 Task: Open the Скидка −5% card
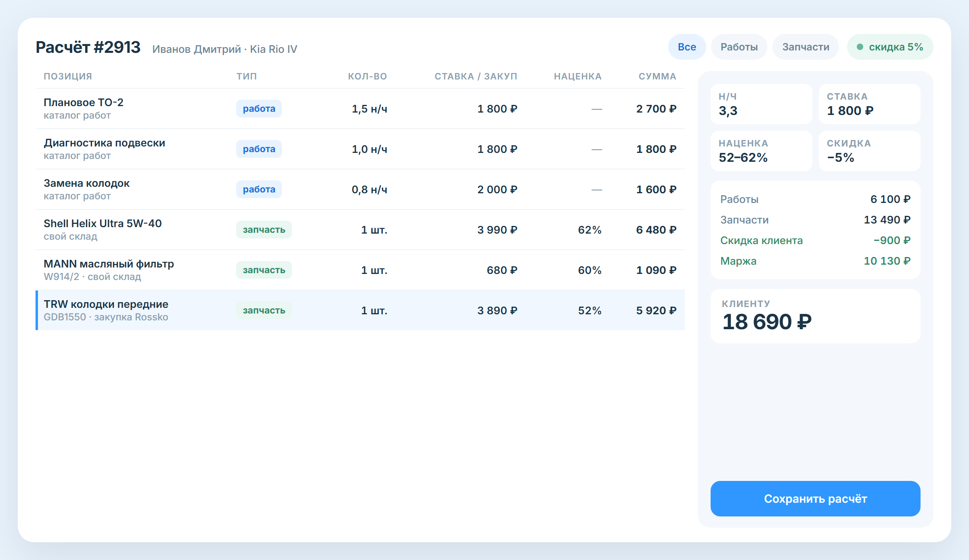tap(869, 151)
